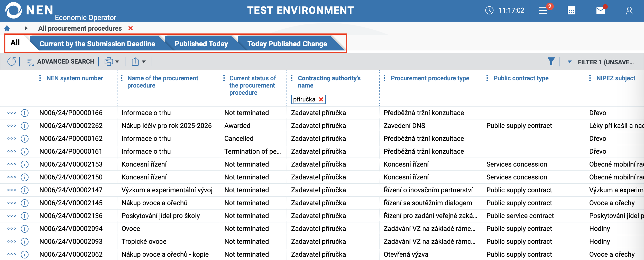Show info for N006/24/P00000166 row

[25, 113]
